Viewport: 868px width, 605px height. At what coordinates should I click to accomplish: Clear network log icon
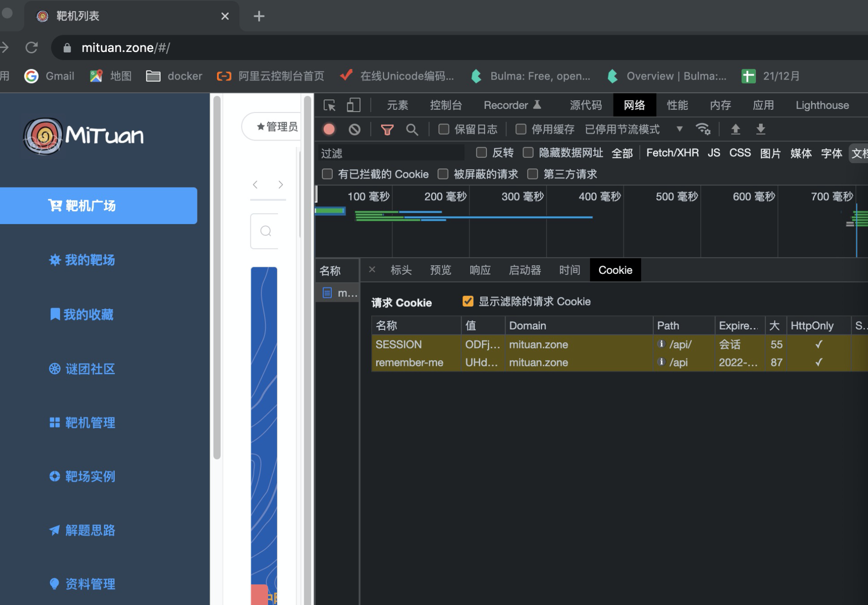[354, 130]
